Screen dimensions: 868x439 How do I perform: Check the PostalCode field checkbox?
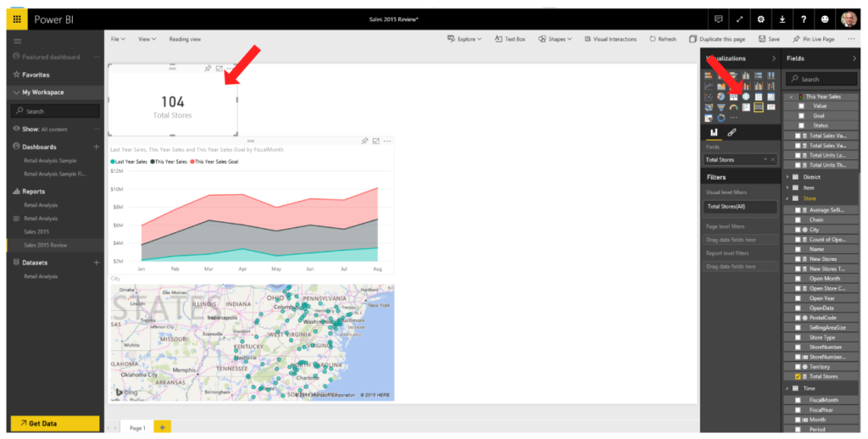(x=798, y=318)
